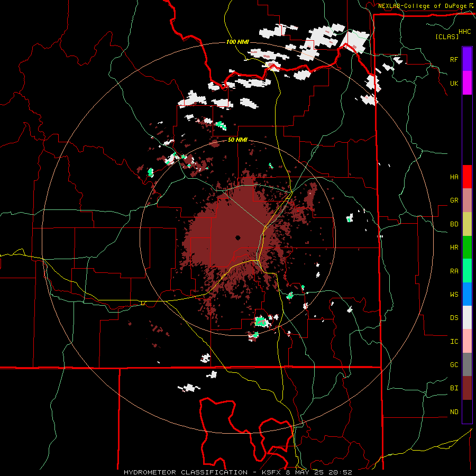Viewport: 476px width, 476px height.
Task: Click the HA legend label
Action: tap(454, 177)
